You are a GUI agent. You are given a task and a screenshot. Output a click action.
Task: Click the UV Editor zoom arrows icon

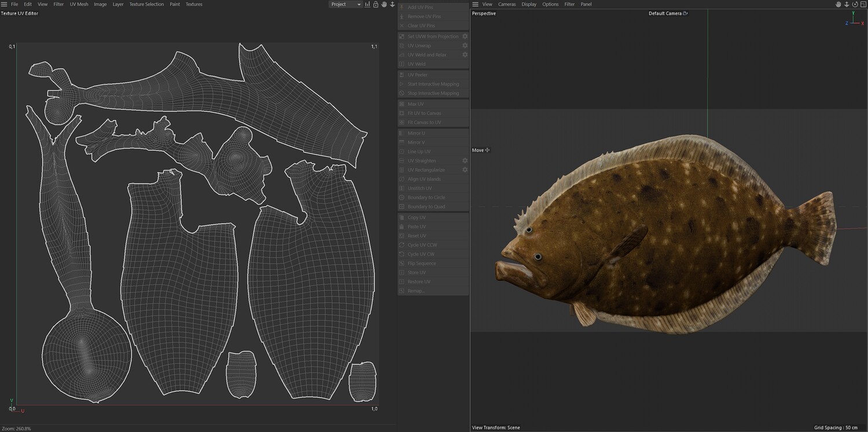tap(392, 4)
